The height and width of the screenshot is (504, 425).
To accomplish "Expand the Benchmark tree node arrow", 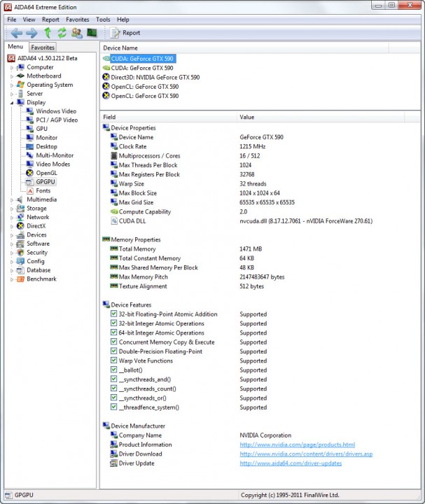I will tap(12, 279).
